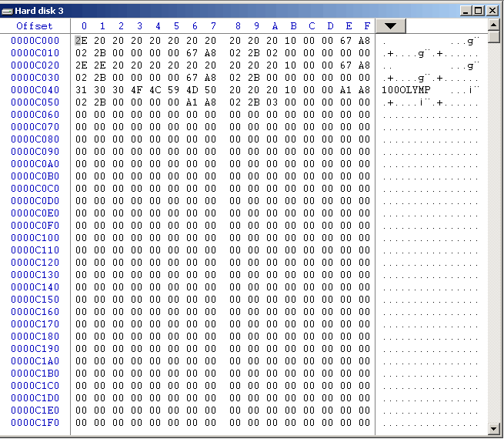The height and width of the screenshot is (439, 504).
Task: Click column header F
Action: point(367,26)
